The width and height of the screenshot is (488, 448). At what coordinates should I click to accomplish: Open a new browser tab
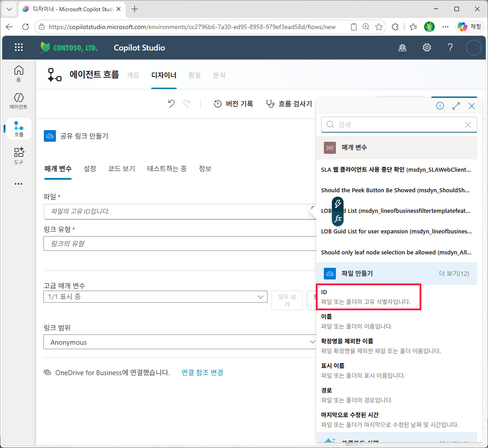coord(135,9)
